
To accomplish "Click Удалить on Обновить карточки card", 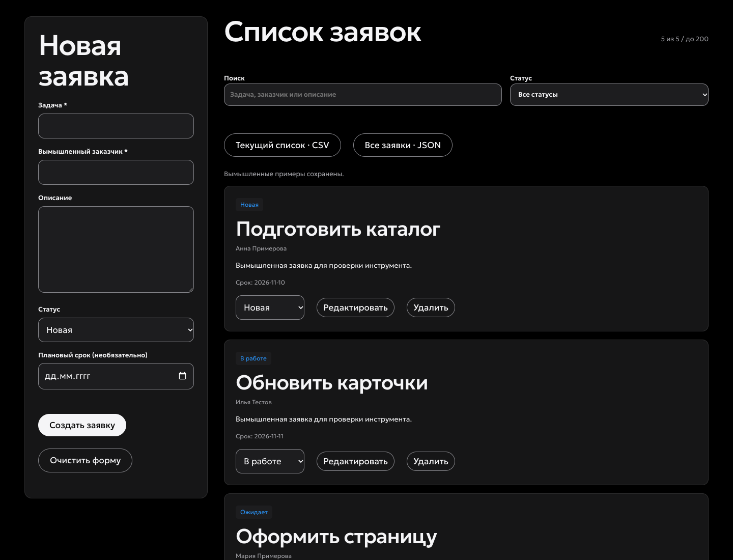I will [431, 461].
